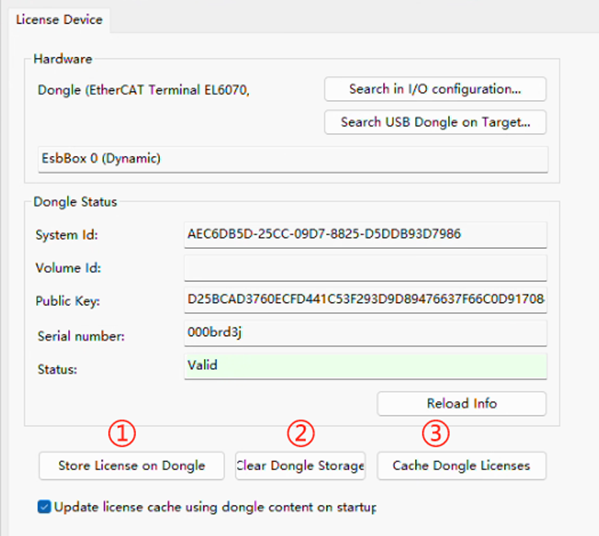The image size is (599, 536).
Task: Click inside the Public Key field
Action: 365,300
